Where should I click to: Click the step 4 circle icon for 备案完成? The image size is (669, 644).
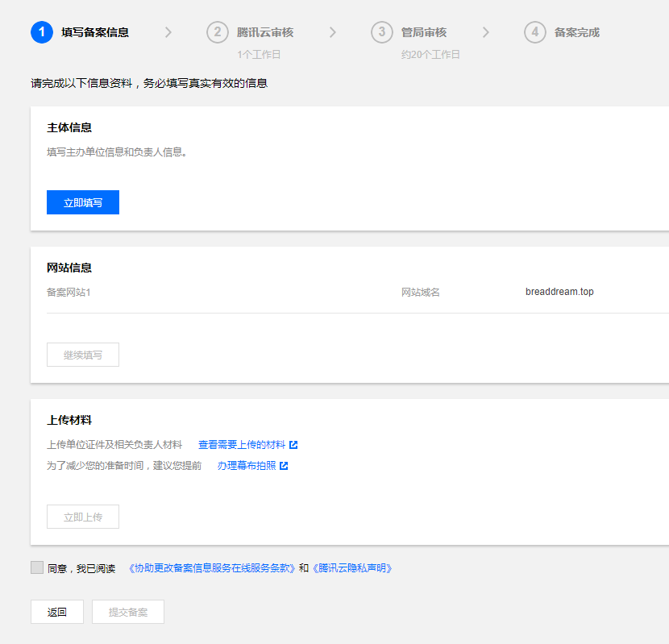pos(535,32)
